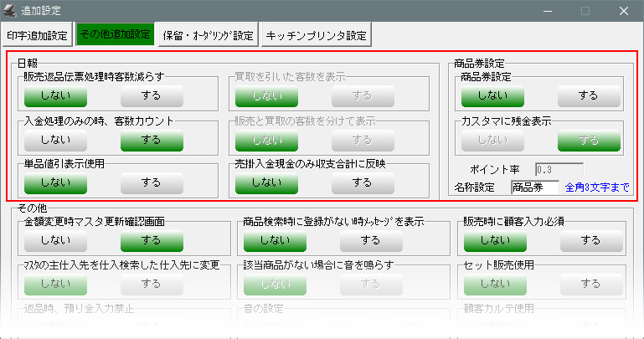This screenshot has height=339, width=644.
Task: Select する for 金額変更時マスタ更新確認画面
Action: (x=152, y=241)
